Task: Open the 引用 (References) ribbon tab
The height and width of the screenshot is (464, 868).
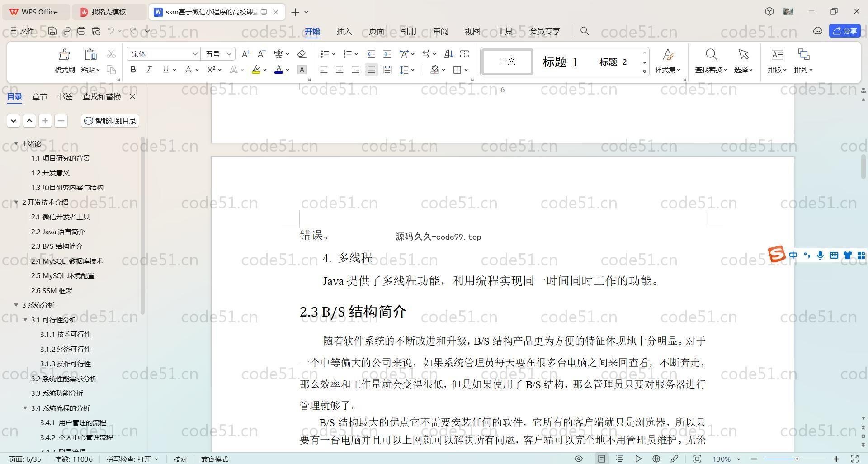Action: click(408, 31)
